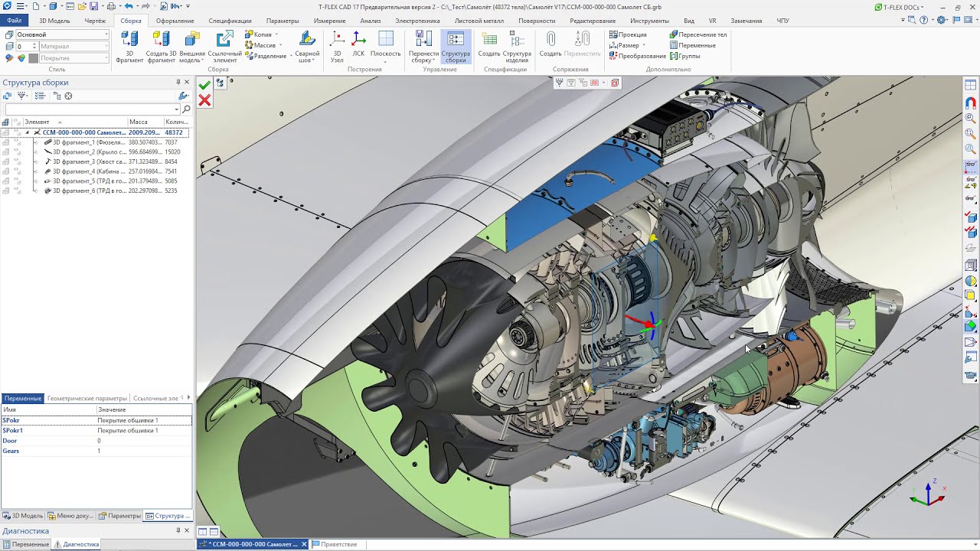Open the Перенести сборку command
The height and width of the screenshot is (551, 980).
423,47
